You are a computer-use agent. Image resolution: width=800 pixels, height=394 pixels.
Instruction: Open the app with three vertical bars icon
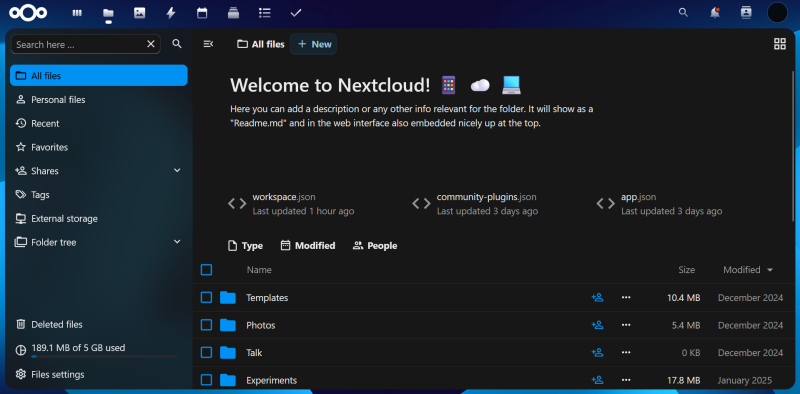coord(77,13)
